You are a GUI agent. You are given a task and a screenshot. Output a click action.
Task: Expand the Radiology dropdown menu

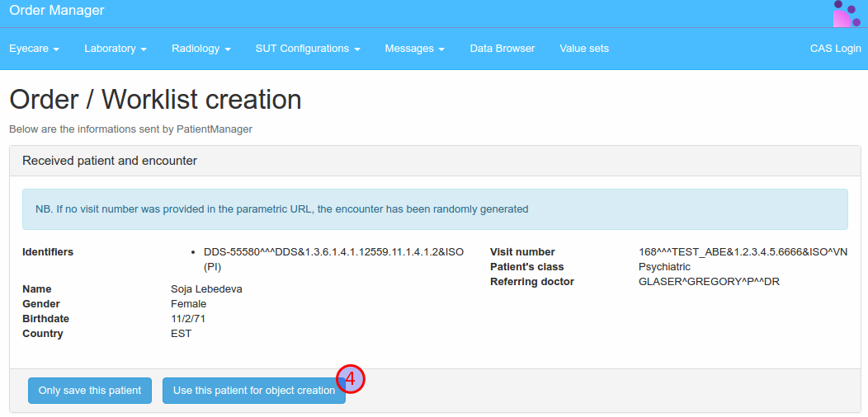[200, 49]
